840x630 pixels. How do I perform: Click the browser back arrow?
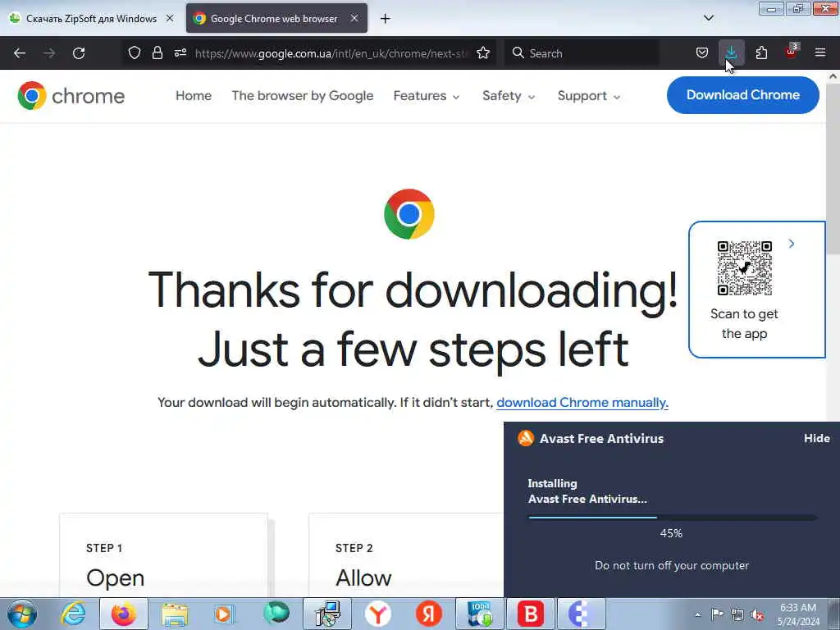[x=20, y=53]
